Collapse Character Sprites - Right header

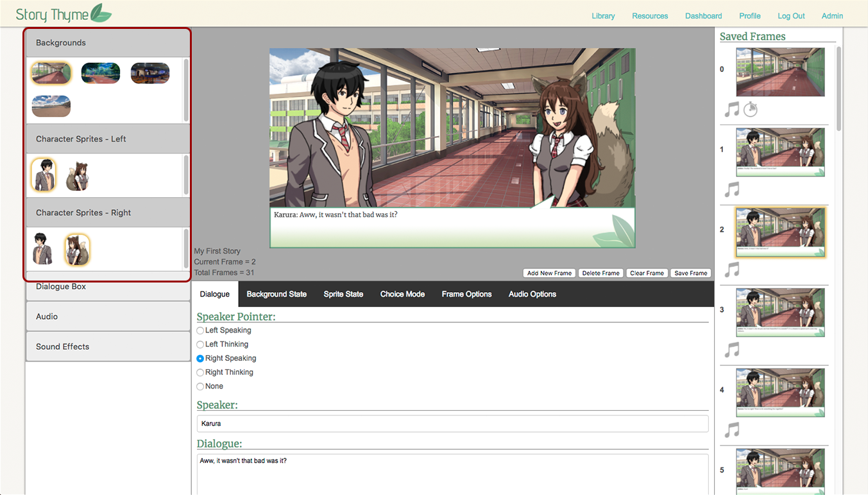108,213
